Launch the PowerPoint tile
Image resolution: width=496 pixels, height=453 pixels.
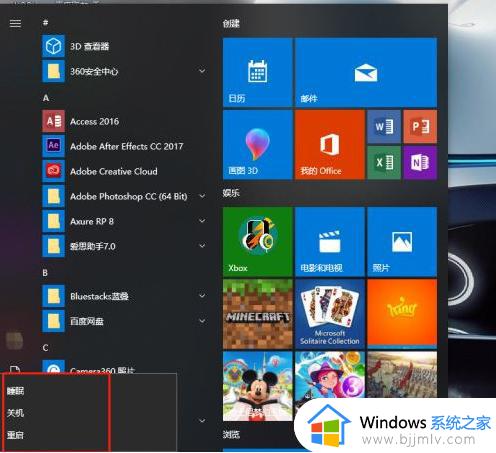pyautogui.click(x=420, y=127)
